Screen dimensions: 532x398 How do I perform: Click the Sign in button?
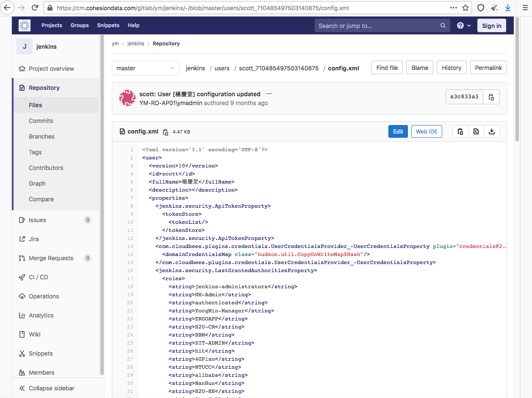[491, 25]
